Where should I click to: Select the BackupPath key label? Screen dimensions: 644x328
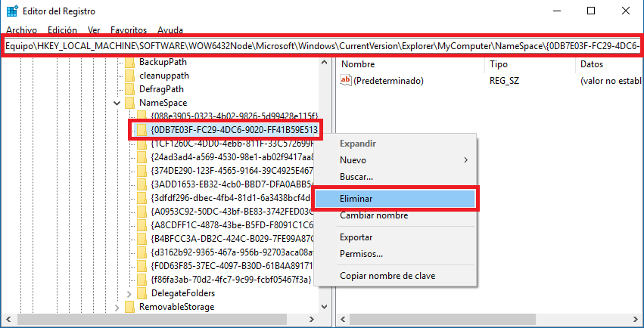point(163,62)
